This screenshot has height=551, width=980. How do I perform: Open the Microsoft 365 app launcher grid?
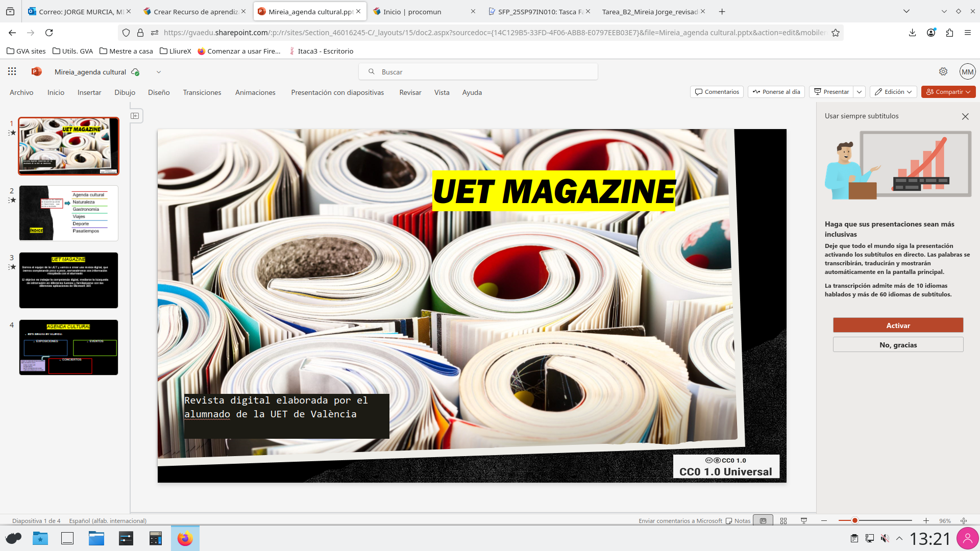point(12,71)
